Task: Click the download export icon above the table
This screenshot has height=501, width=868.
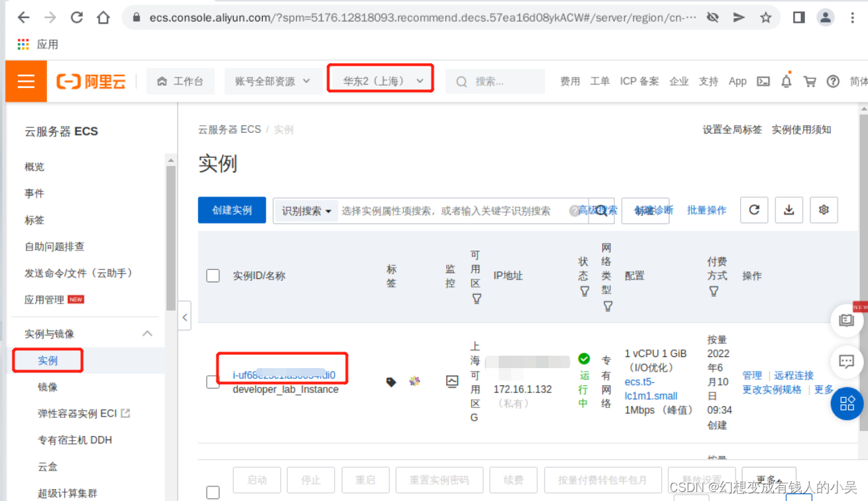Action: (788, 210)
